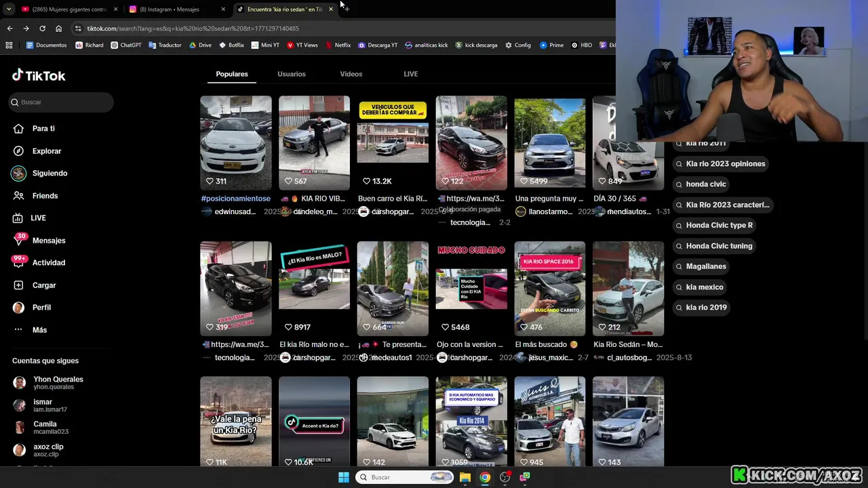Screen dimensions: 868x488
Task: Open the Drive bookmark
Action: (x=200, y=45)
